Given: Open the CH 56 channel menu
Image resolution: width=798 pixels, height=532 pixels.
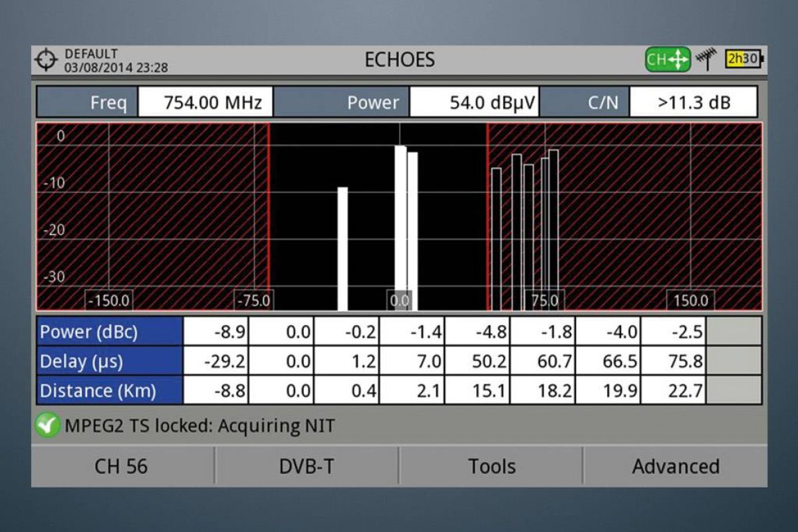Looking at the screenshot, I should [x=122, y=466].
